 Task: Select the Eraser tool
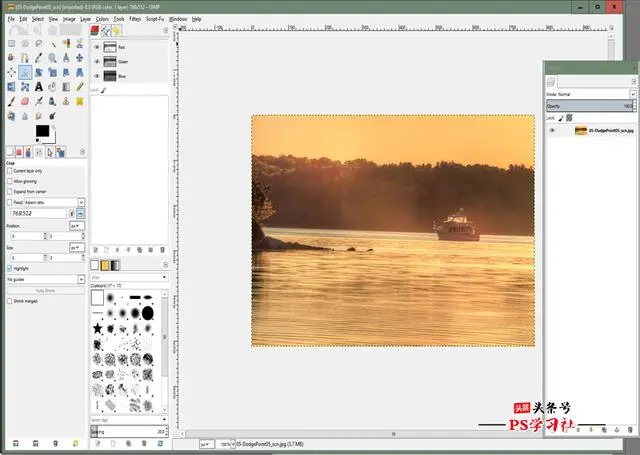tap(25, 102)
